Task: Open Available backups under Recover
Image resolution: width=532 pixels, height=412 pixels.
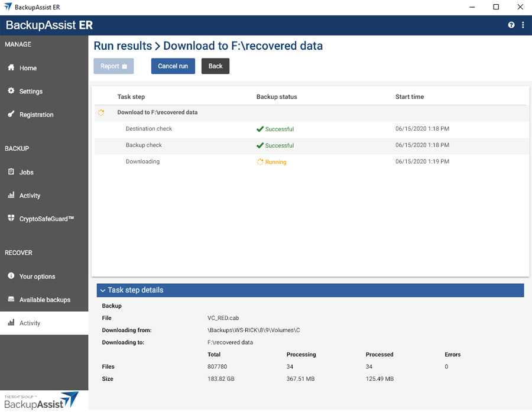Action: 44,300
